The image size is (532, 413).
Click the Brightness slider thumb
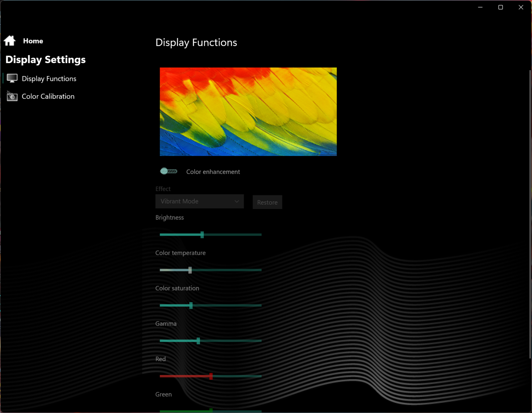[202, 235]
